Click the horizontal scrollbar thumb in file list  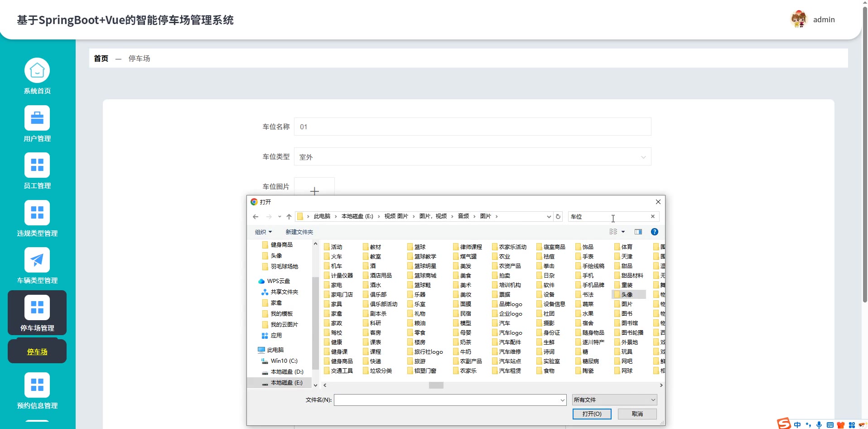click(x=436, y=385)
